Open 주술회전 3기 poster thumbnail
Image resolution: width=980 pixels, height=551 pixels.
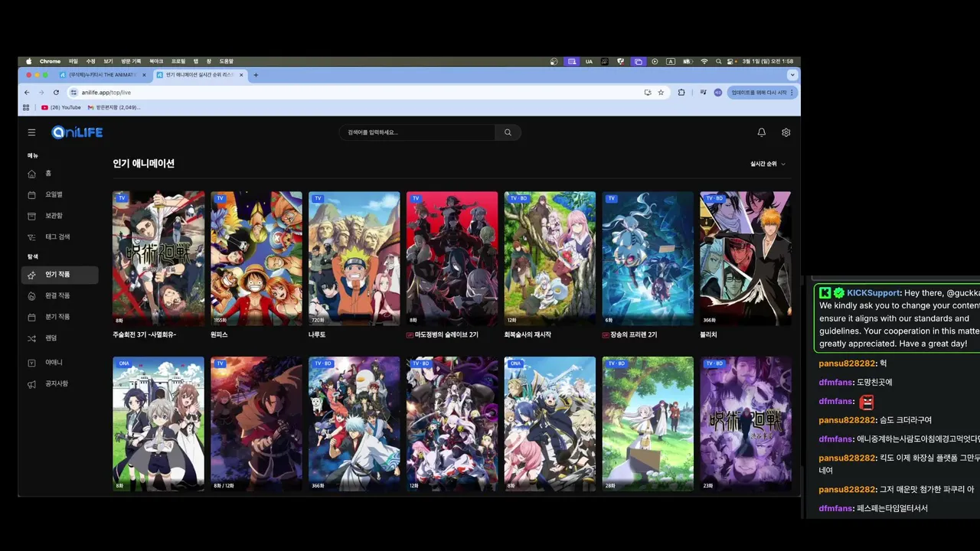pyautogui.click(x=158, y=259)
